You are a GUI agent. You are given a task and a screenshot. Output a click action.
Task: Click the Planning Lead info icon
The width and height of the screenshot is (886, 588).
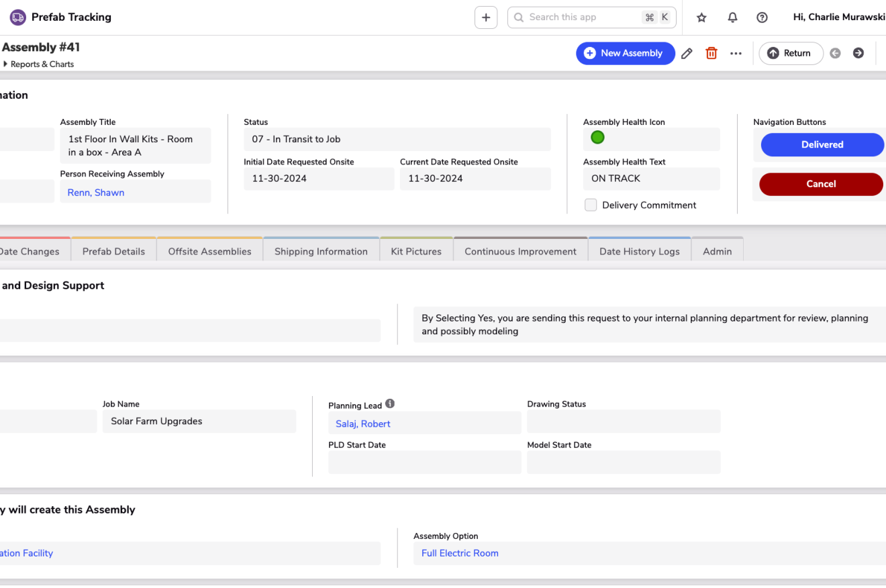pyautogui.click(x=390, y=404)
